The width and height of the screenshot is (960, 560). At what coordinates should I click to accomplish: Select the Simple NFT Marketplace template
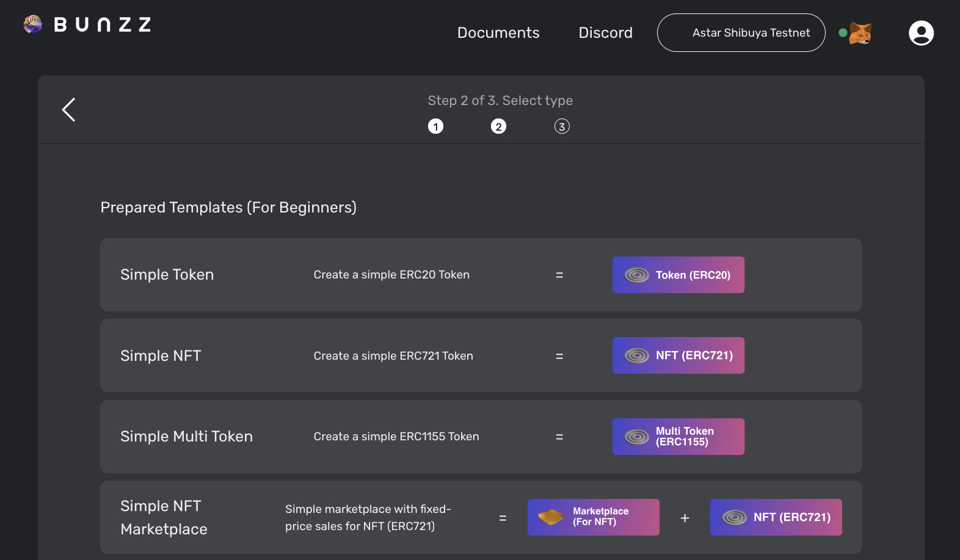pos(164,517)
